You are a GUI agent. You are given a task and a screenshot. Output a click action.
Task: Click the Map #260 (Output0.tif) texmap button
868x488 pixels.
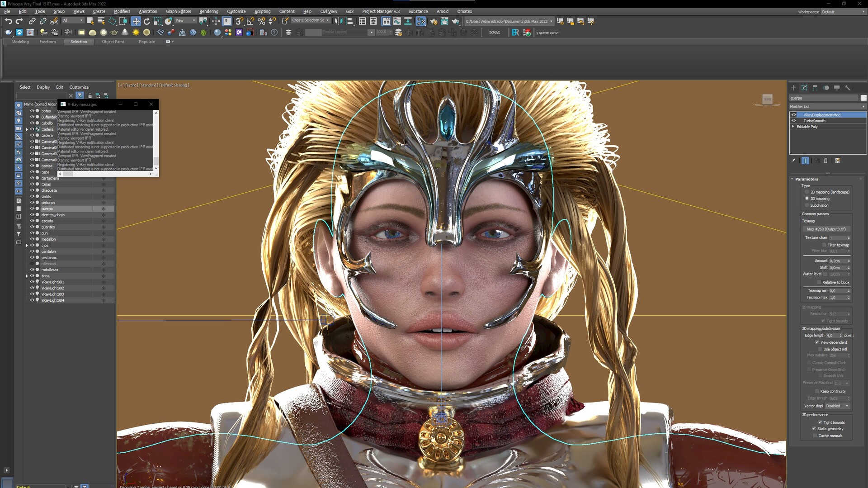[x=826, y=229]
